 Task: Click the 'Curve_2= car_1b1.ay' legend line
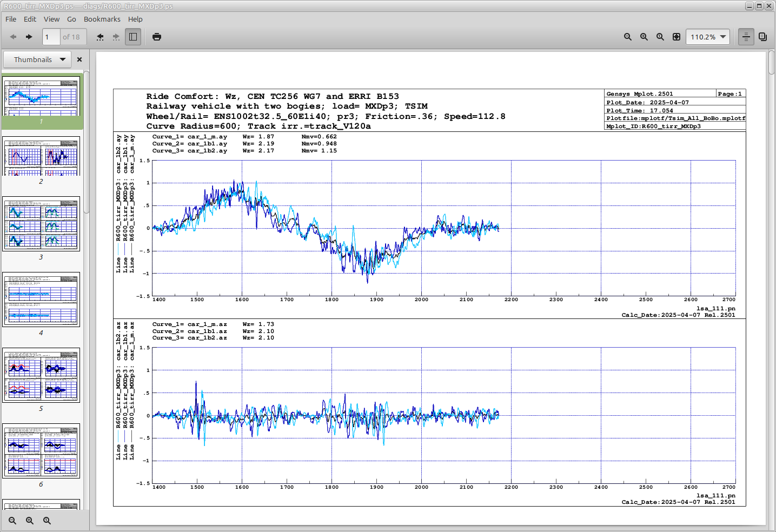190,144
